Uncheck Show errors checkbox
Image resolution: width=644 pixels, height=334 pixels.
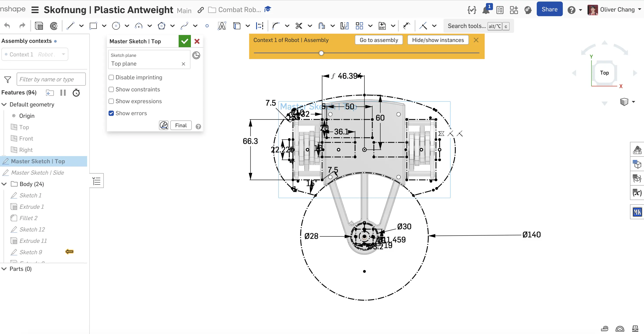click(x=111, y=113)
